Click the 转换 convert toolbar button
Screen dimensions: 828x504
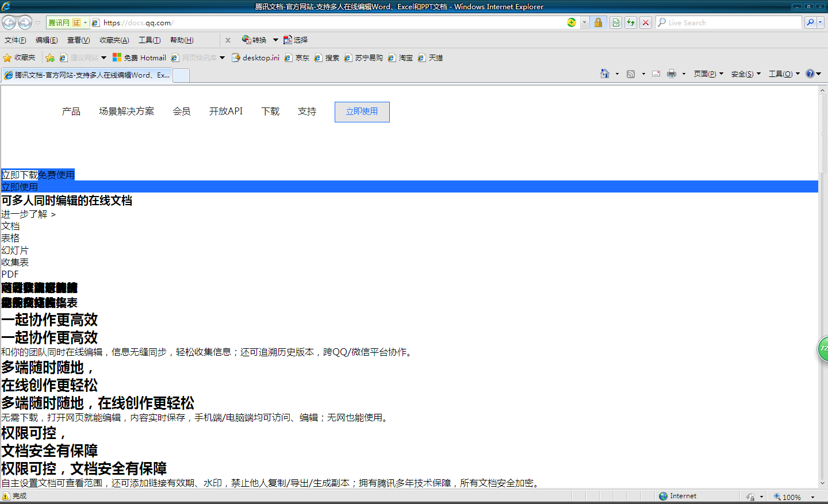(254, 40)
